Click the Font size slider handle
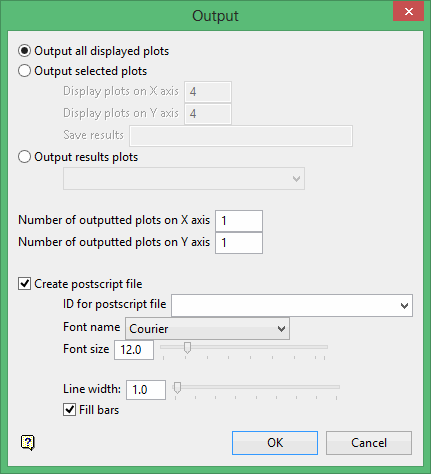The image size is (431, 474). pyautogui.click(x=187, y=348)
